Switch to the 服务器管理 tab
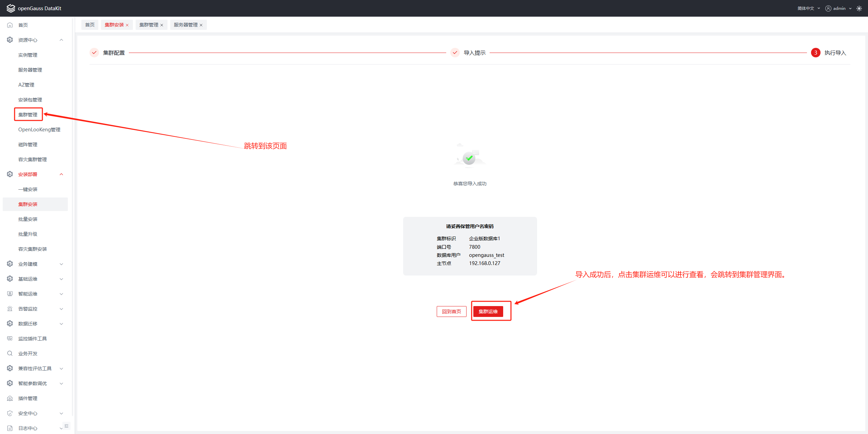The height and width of the screenshot is (434, 868). click(185, 25)
